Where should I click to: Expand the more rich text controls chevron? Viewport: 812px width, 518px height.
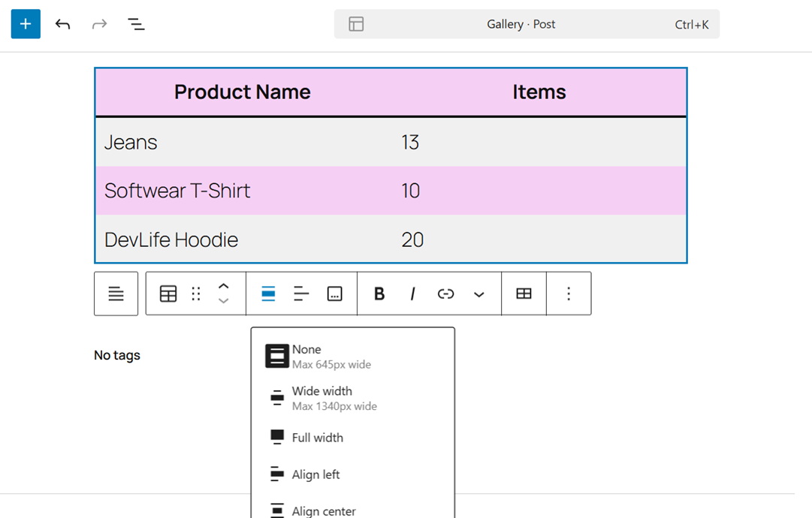point(478,294)
